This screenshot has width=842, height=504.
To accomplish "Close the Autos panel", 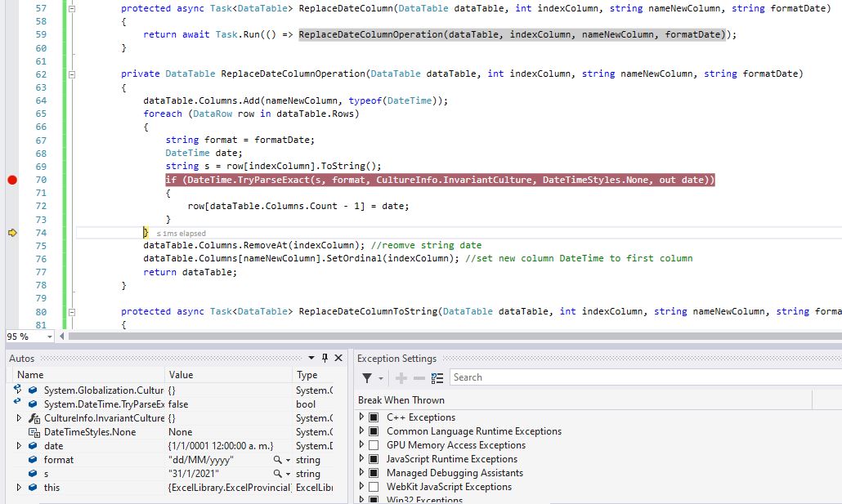I will (x=338, y=358).
